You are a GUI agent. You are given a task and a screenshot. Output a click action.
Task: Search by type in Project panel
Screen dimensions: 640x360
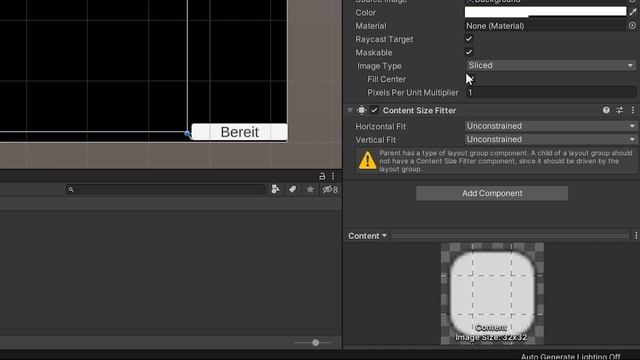(x=276, y=189)
